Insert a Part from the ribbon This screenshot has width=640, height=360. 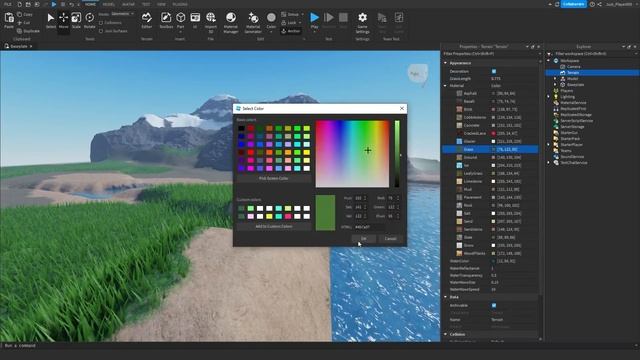(x=180, y=20)
